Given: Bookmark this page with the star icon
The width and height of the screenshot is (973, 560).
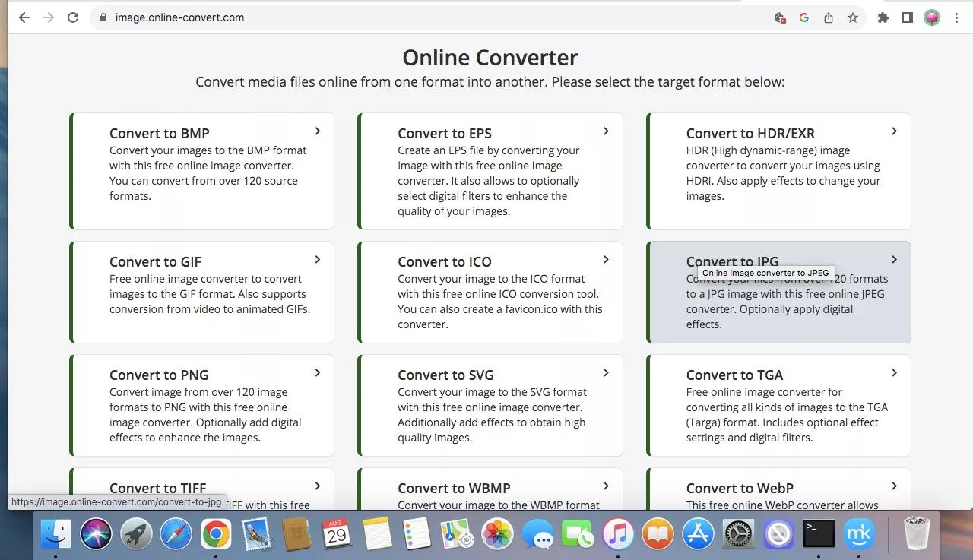Looking at the screenshot, I should 853,17.
